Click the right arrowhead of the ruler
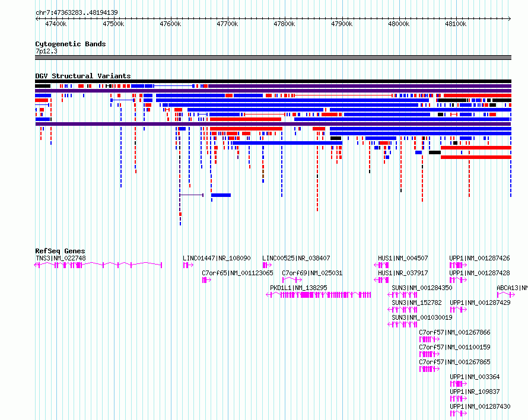The image size is (528, 420). pos(510,18)
